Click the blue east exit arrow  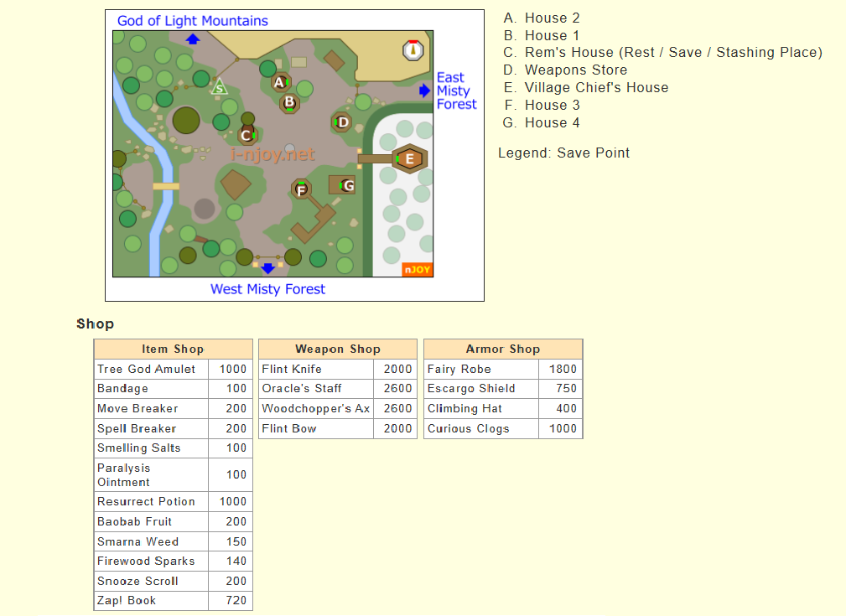(424, 91)
